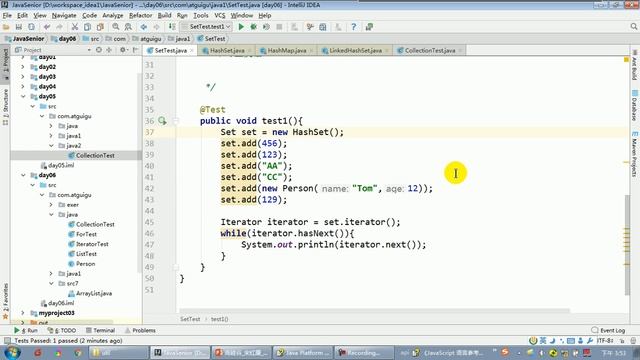Click the Back navigation arrow
This screenshot has width=640, height=360.
(144, 27)
